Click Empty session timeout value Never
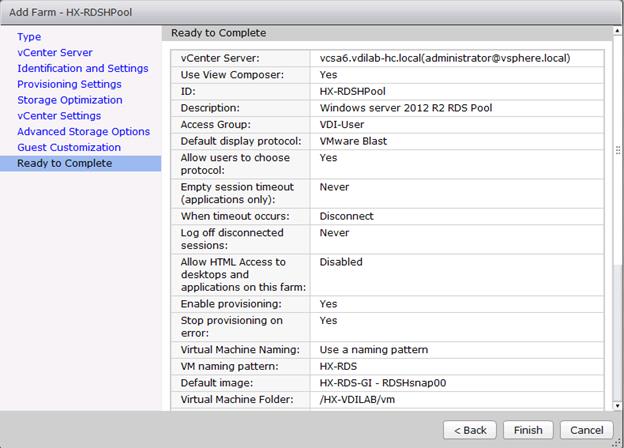Viewport: 624px width, 448px height. click(334, 187)
